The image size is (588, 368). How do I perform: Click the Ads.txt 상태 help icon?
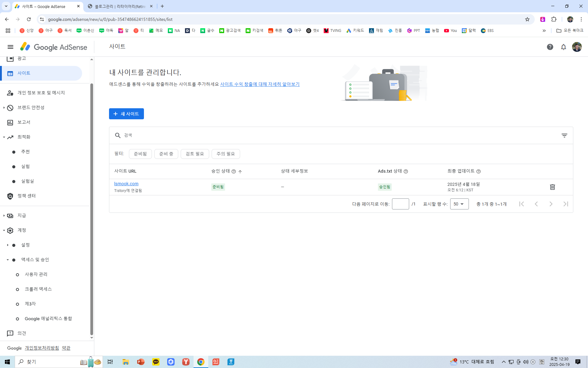click(x=405, y=171)
